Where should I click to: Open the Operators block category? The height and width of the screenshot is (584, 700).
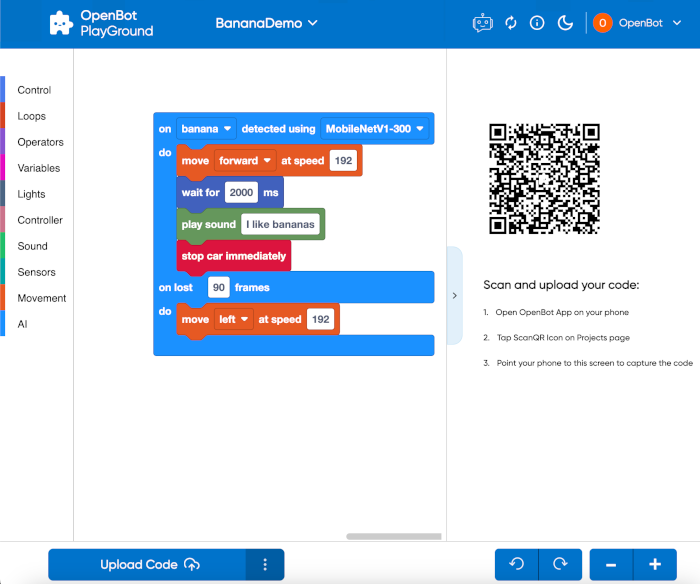tap(40, 142)
